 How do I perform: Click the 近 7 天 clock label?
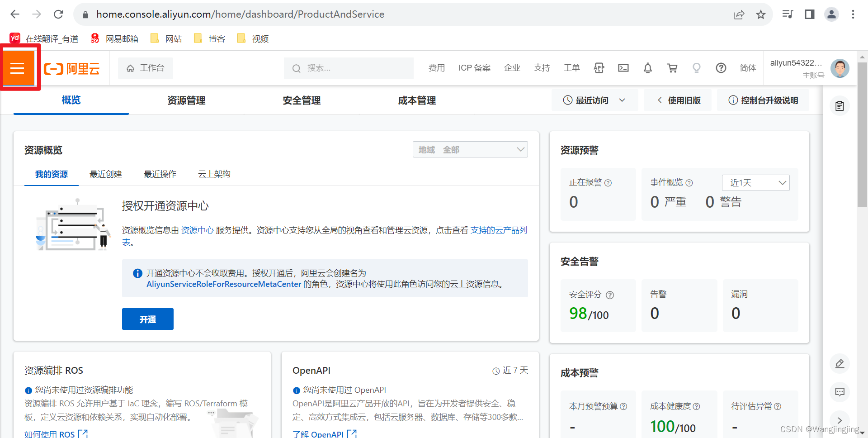[x=510, y=371]
